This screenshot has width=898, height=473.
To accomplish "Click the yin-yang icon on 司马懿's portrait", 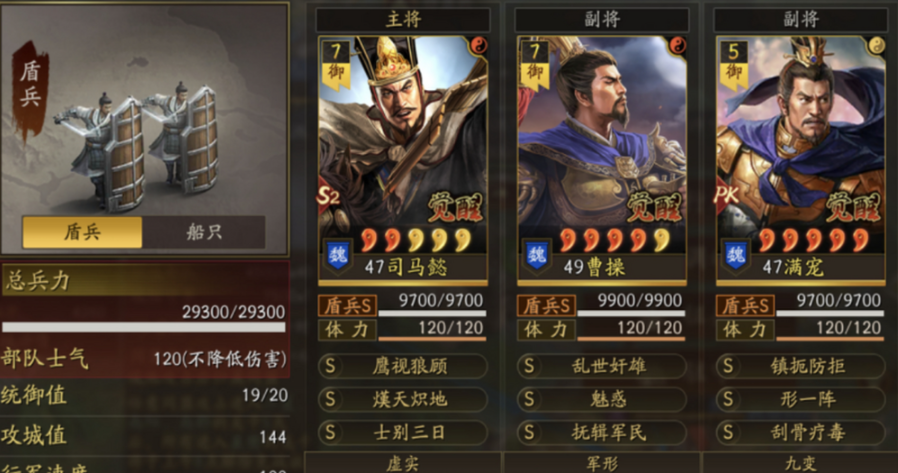I will 478,46.
